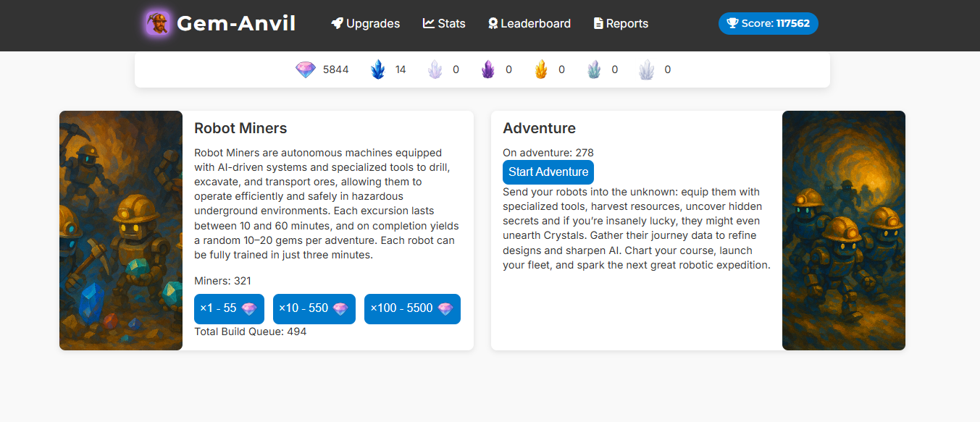Build one miner for 55 gems
Viewport: 980px width, 422px height.
229,309
